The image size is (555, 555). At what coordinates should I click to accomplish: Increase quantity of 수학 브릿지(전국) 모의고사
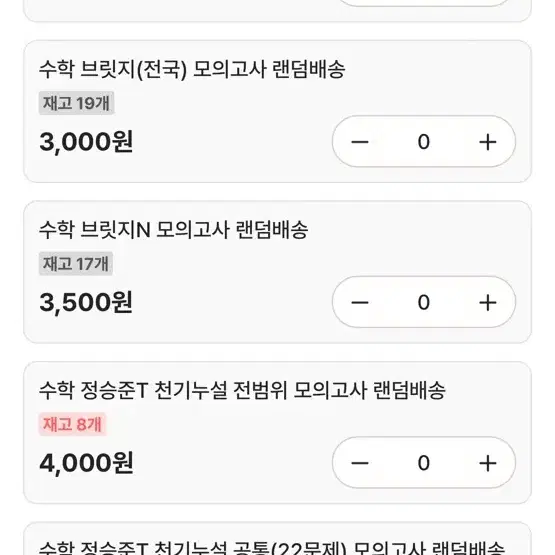click(x=487, y=142)
